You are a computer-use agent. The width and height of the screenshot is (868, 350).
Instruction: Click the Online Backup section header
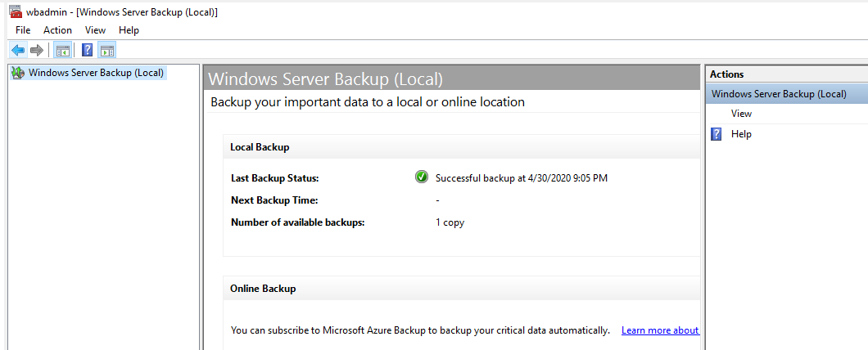pos(462,289)
